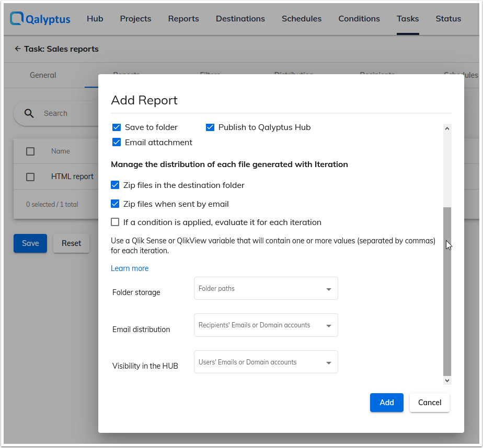The height and width of the screenshot is (448, 483).
Task: Disable Zip files when sent by email
Action: tap(114, 204)
